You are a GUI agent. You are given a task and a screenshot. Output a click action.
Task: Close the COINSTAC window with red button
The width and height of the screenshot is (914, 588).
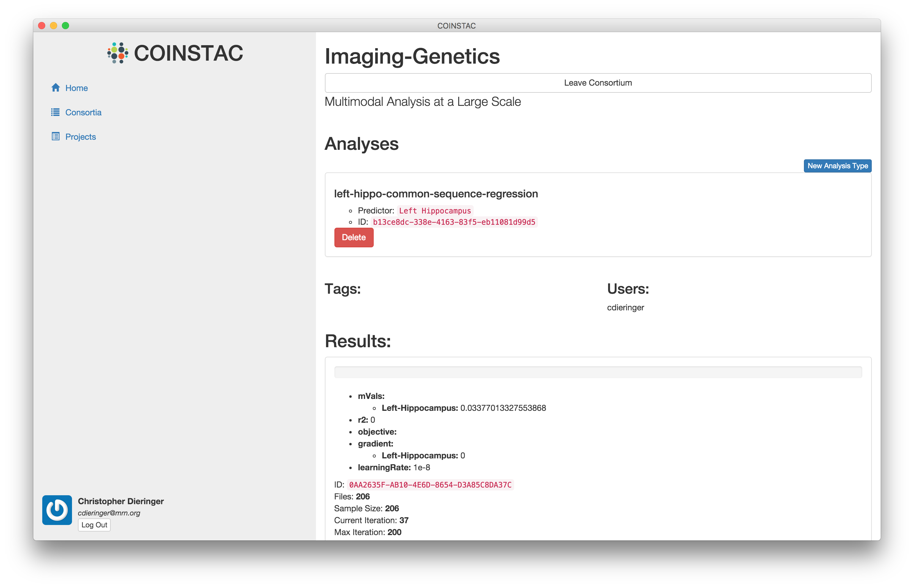tap(42, 26)
